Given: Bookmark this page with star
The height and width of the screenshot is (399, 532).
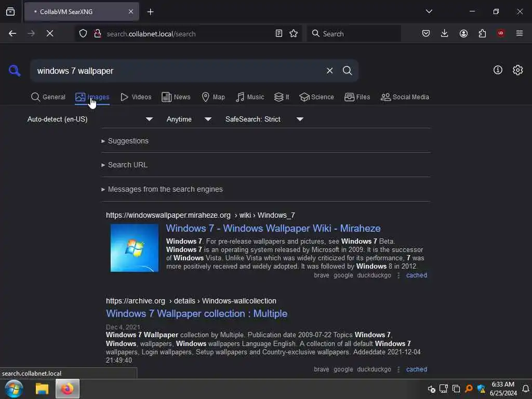Looking at the screenshot, I should tap(294, 33).
